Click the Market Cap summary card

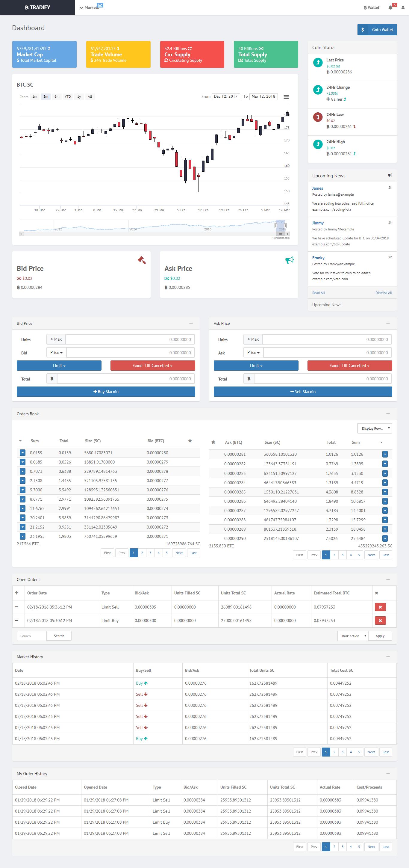click(44, 54)
